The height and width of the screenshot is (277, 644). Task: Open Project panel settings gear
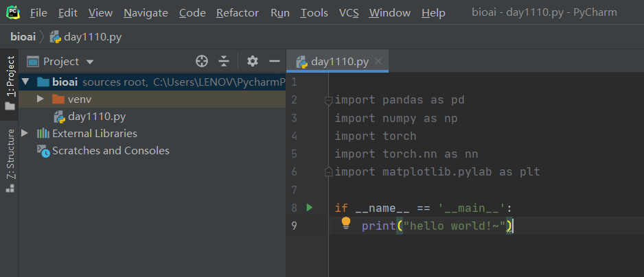tap(252, 62)
